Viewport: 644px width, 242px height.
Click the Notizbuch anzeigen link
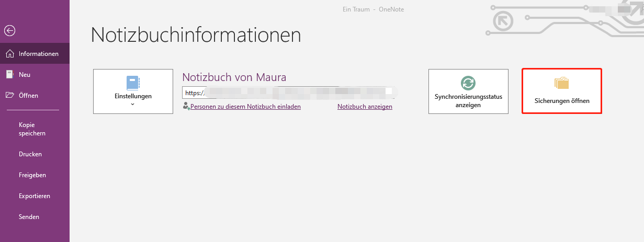point(365,107)
